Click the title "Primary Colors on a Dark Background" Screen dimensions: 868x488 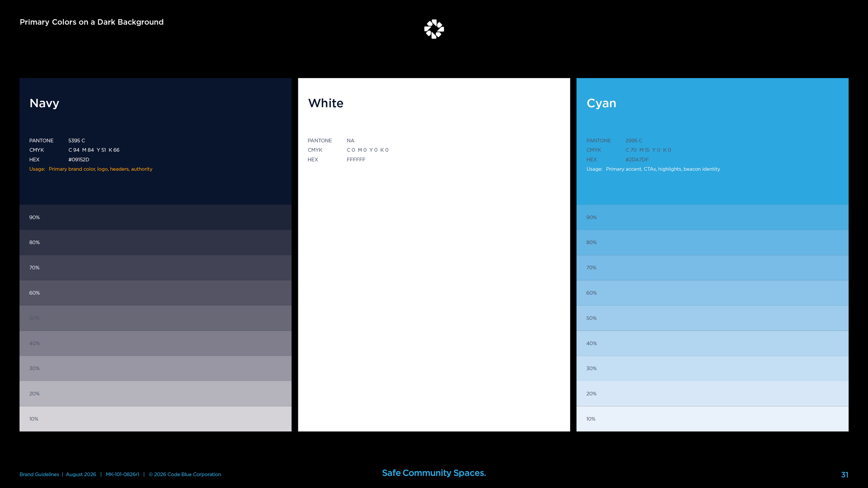point(92,22)
